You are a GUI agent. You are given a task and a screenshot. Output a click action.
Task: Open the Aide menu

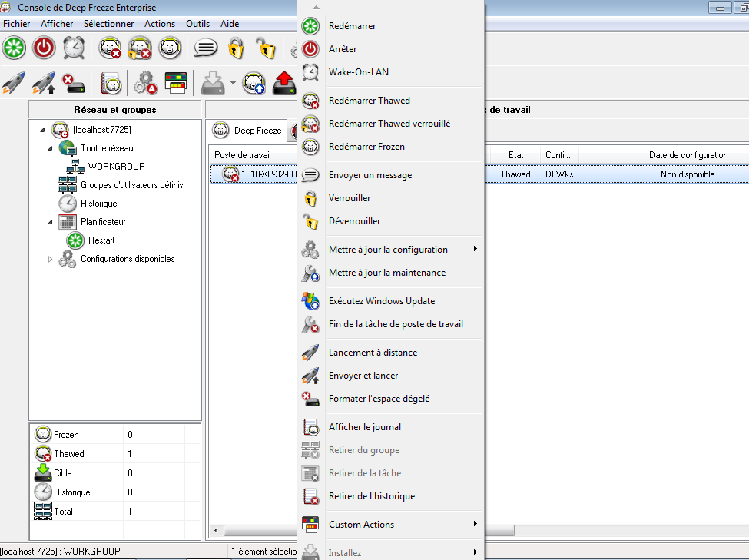(230, 23)
